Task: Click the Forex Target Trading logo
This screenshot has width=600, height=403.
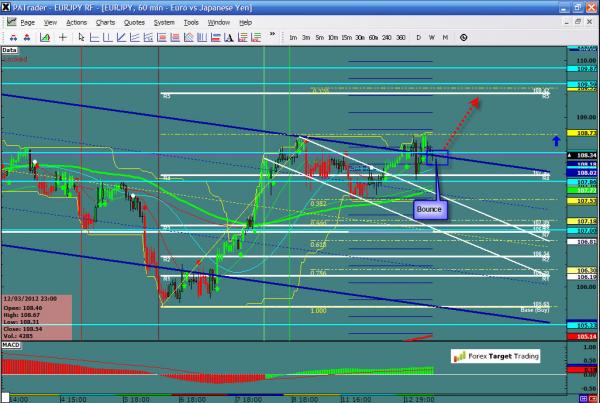Action: (497, 355)
